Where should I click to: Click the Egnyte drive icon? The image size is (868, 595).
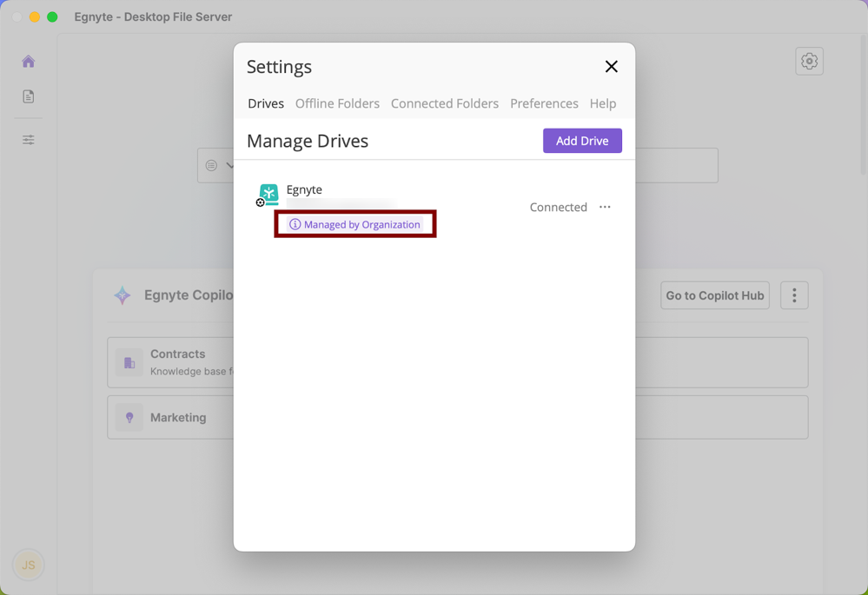tap(268, 195)
